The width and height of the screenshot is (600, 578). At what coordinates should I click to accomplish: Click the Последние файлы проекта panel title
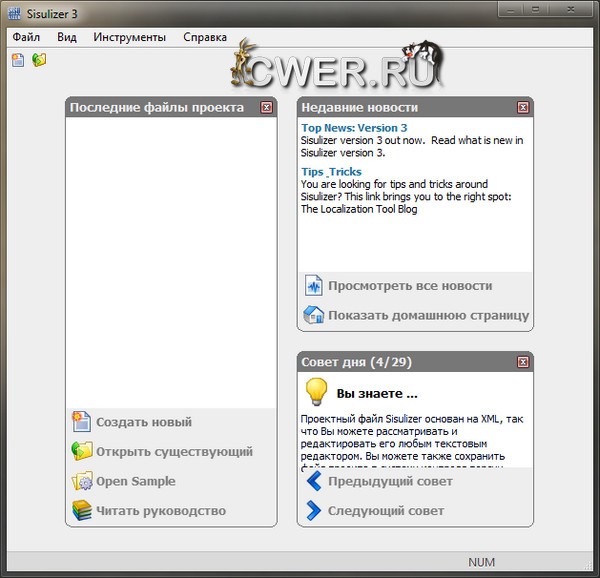pos(157,107)
